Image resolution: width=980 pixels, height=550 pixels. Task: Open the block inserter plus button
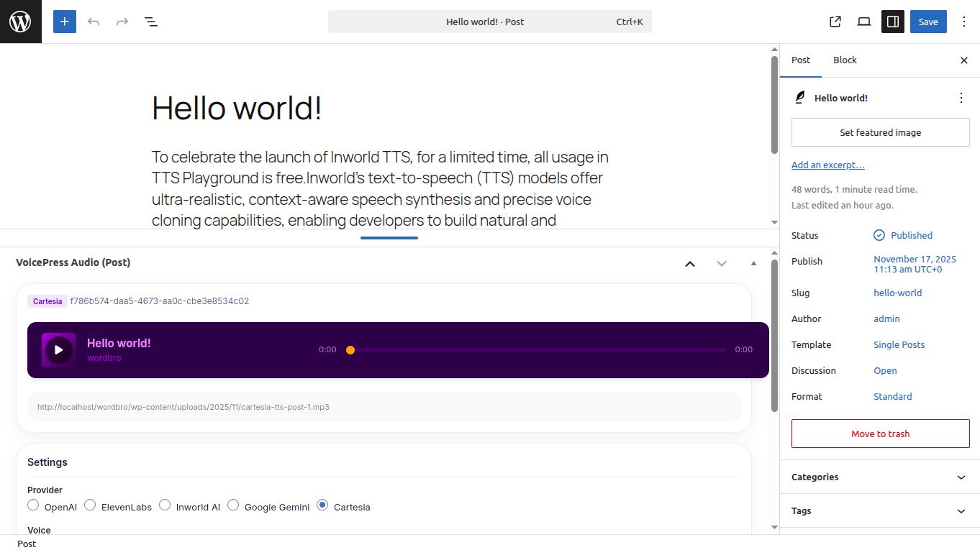64,22
